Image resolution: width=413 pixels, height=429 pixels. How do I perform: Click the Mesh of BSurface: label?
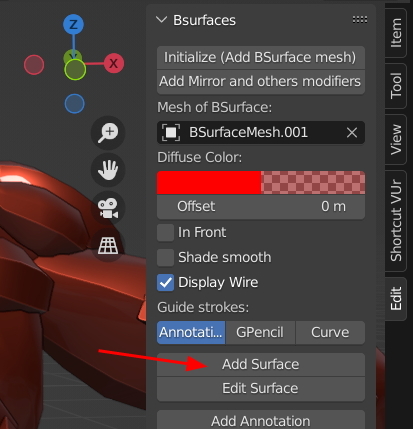point(215,108)
